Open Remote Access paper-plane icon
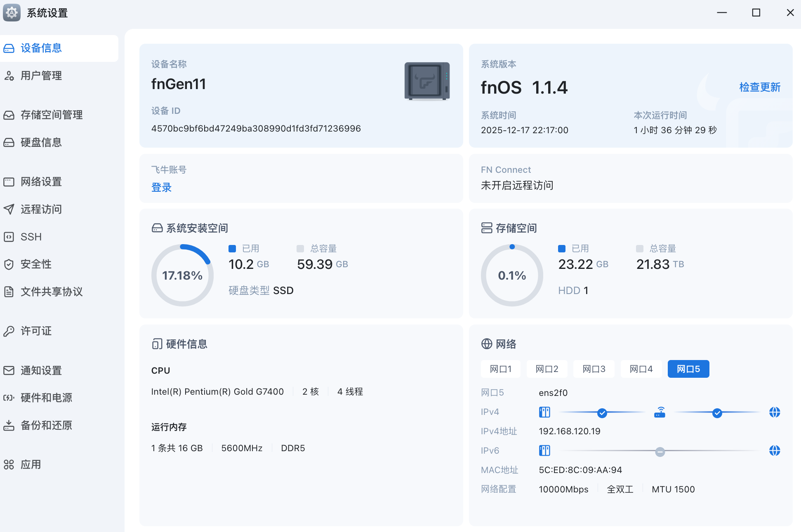This screenshot has height=532, width=801. [9, 209]
